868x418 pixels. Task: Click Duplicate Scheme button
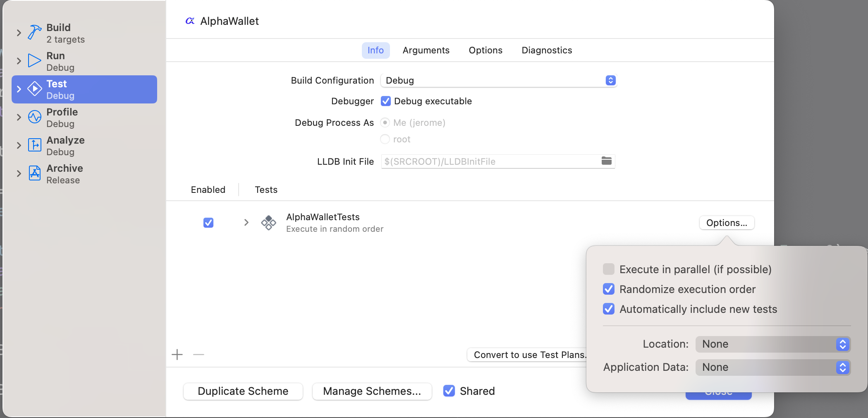click(243, 391)
